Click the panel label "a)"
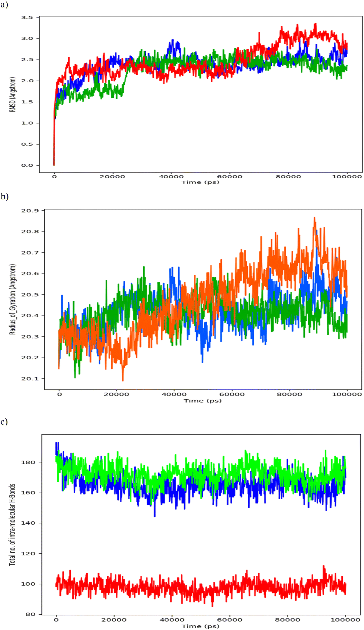This screenshot has height=630, width=364. [4, 5]
